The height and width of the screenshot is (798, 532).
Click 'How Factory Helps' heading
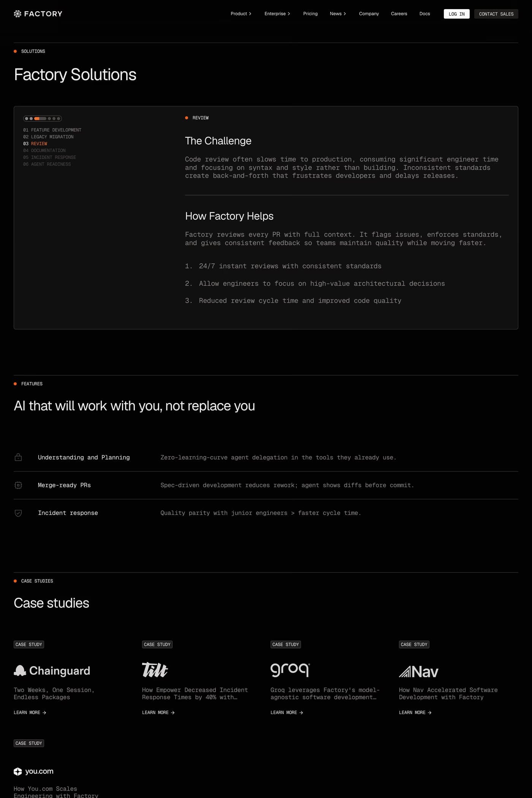[x=229, y=216]
